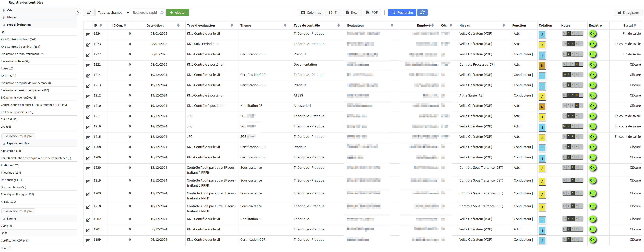This screenshot has height=252, width=644.
Task: Toggle the OK registre indicator for row 1221
Action: (592, 65)
